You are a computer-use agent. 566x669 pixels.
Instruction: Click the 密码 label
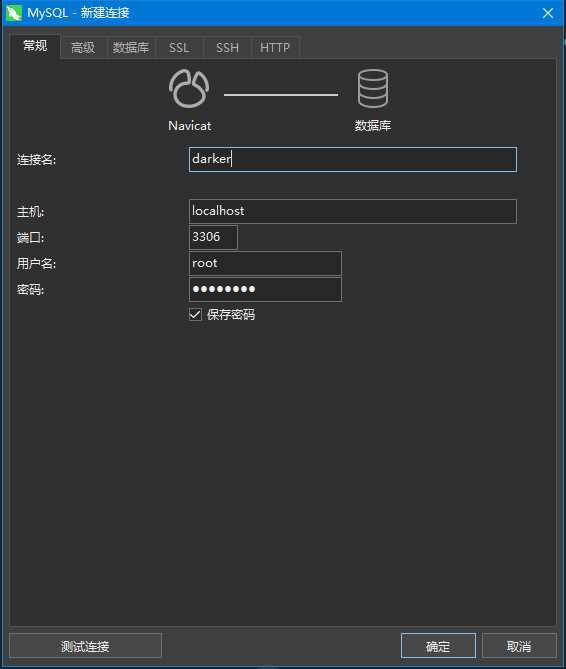click(30, 290)
